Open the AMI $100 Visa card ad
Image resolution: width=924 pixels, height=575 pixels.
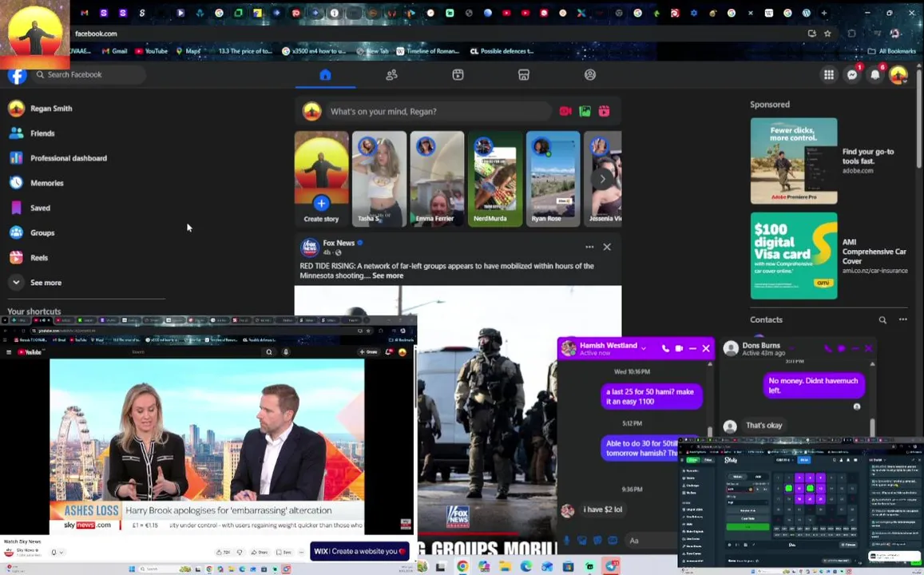[794, 256]
